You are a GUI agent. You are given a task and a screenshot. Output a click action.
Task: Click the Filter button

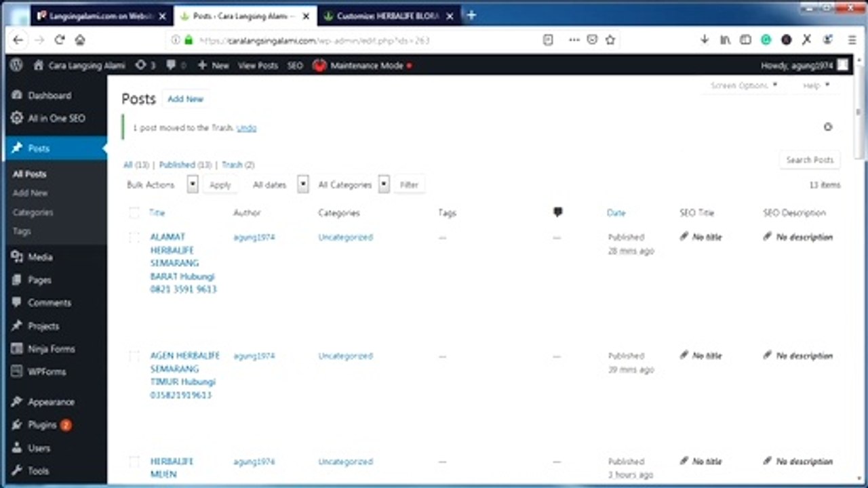(x=409, y=184)
